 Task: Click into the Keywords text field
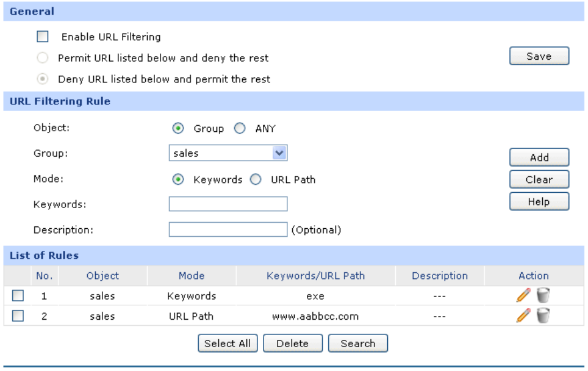tap(228, 204)
